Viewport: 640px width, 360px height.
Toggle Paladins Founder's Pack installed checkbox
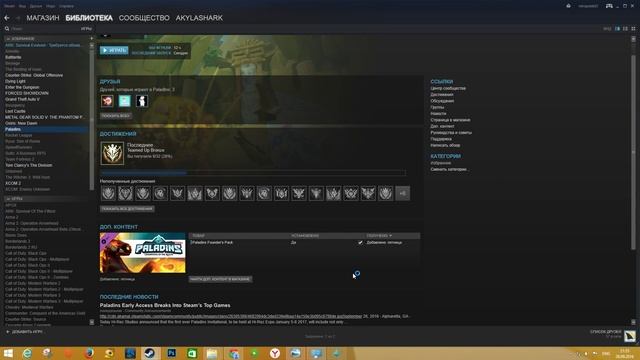(x=360, y=242)
